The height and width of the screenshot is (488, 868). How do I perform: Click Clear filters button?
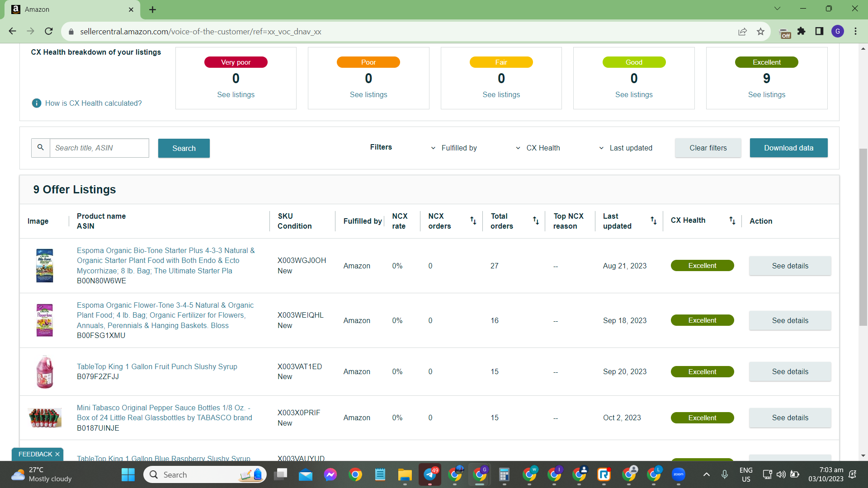708,148
